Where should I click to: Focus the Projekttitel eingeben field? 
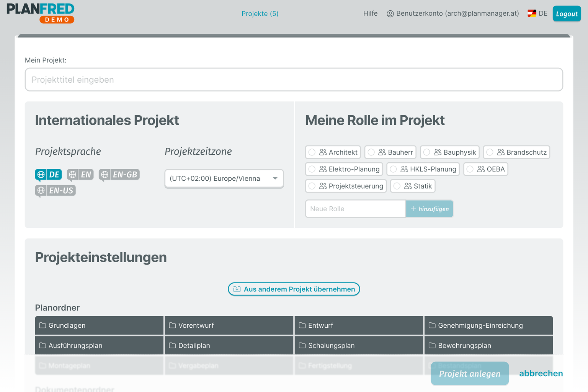point(294,80)
